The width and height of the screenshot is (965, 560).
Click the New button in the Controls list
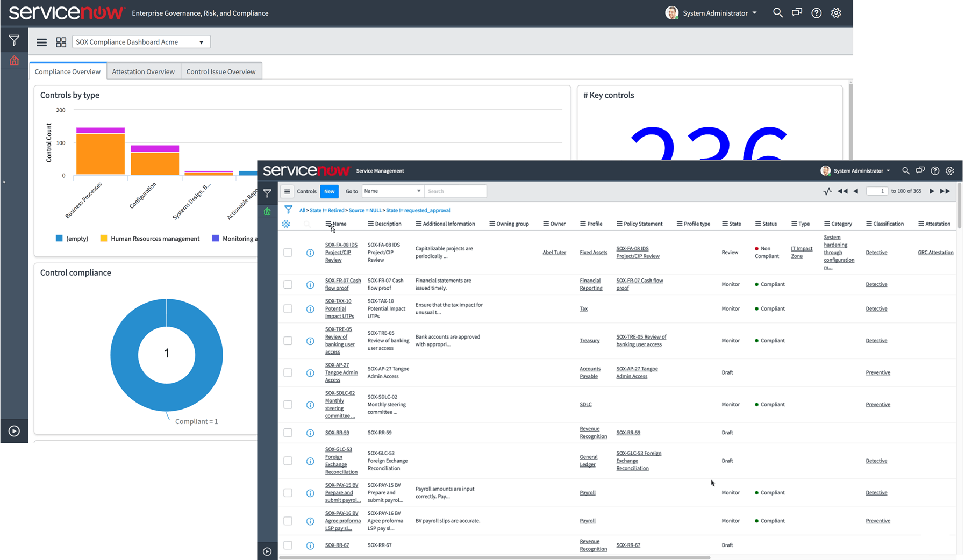pos(329,191)
